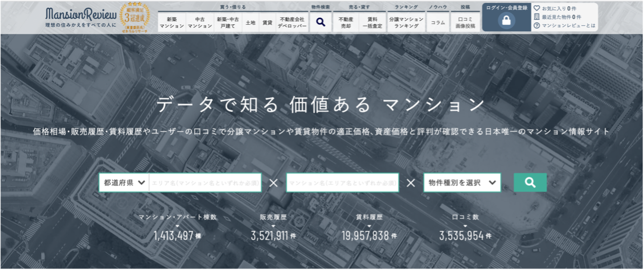Click the gold 3冠達成 award badge

pos(134,16)
